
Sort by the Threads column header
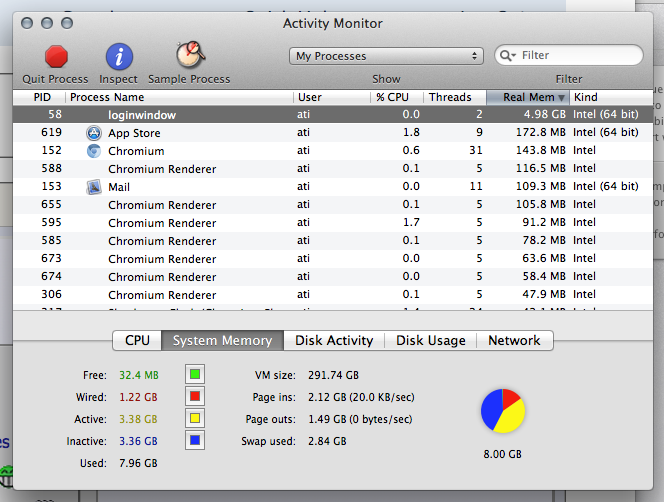coord(455,97)
